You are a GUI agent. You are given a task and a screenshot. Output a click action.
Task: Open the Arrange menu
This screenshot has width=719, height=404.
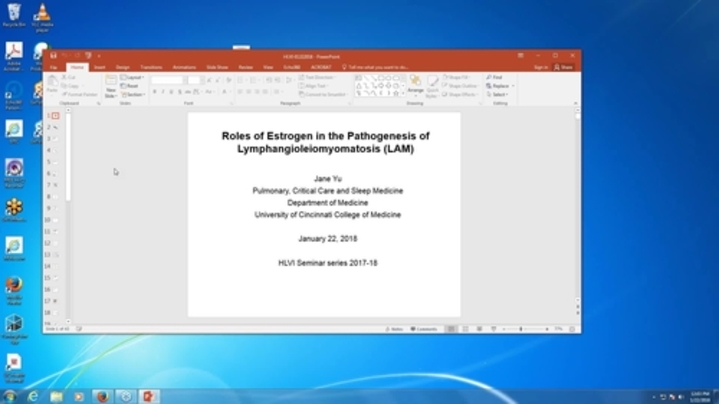415,85
